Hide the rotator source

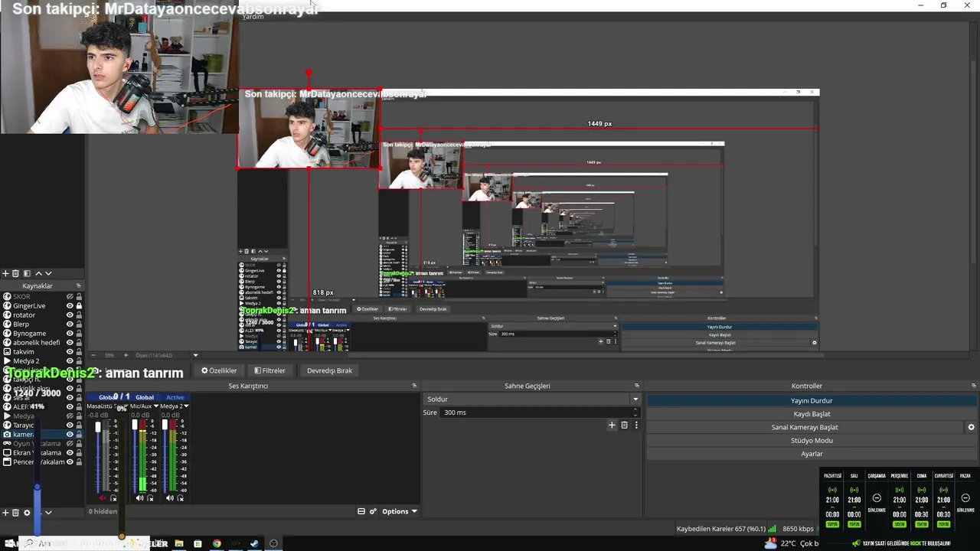point(70,315)
